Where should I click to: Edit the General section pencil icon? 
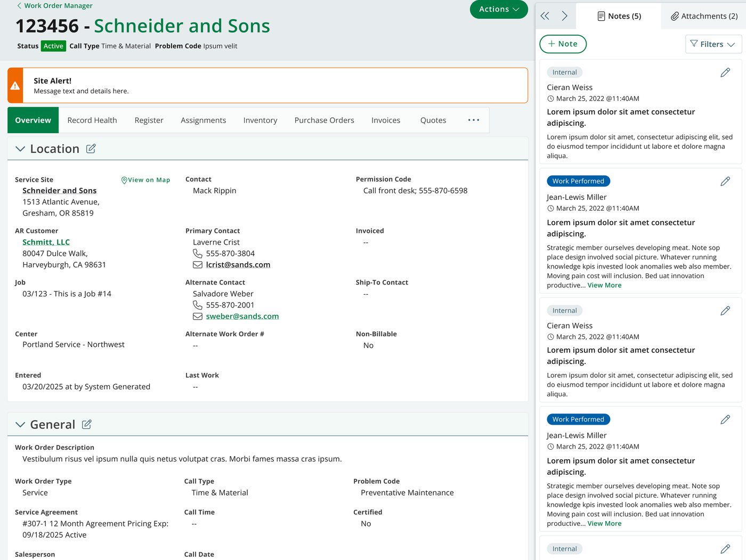87,424
